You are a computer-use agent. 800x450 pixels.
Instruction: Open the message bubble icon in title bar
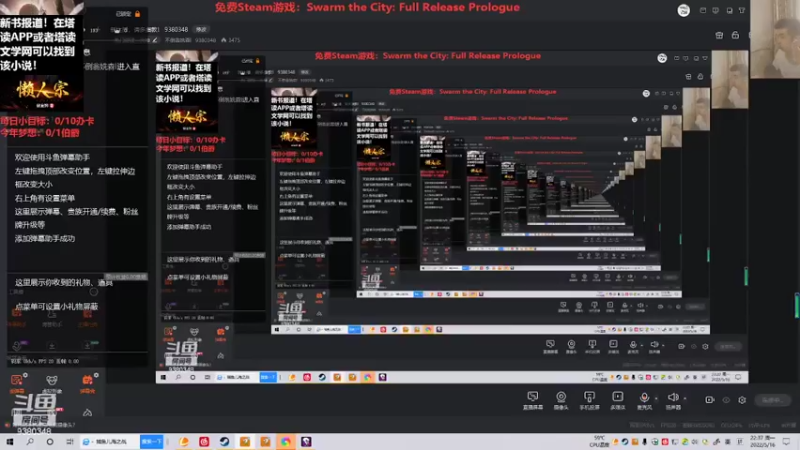pyautogui.click(x=716, y=10)
